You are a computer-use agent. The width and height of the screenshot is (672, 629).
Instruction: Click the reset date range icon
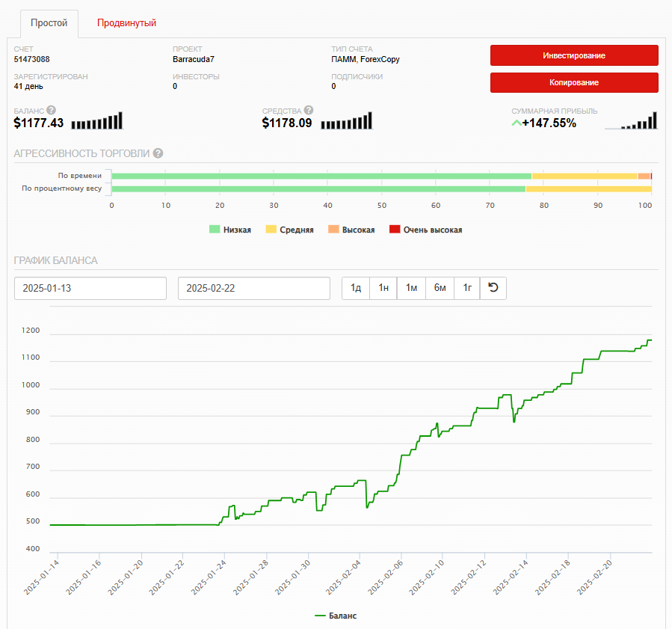[x=493, y=288]
